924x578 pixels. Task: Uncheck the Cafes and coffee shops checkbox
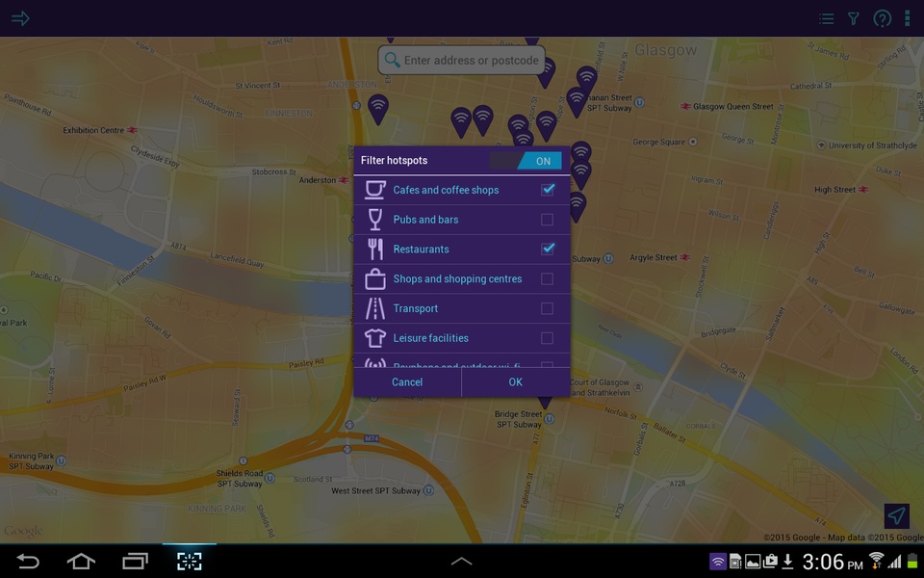(x=548, y=190)
